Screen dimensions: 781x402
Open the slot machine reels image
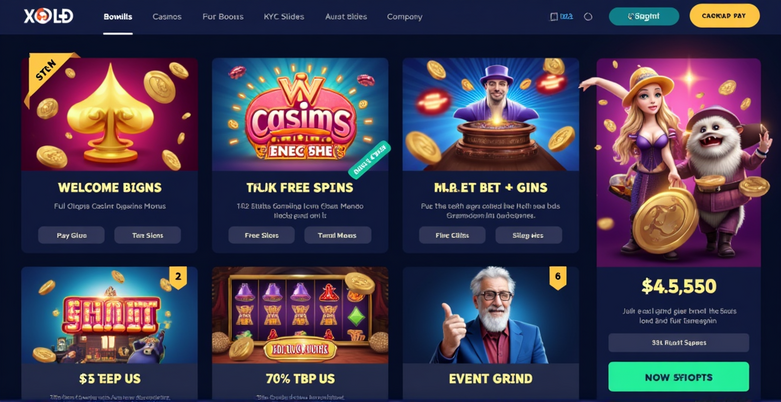[x=300, y=315]
